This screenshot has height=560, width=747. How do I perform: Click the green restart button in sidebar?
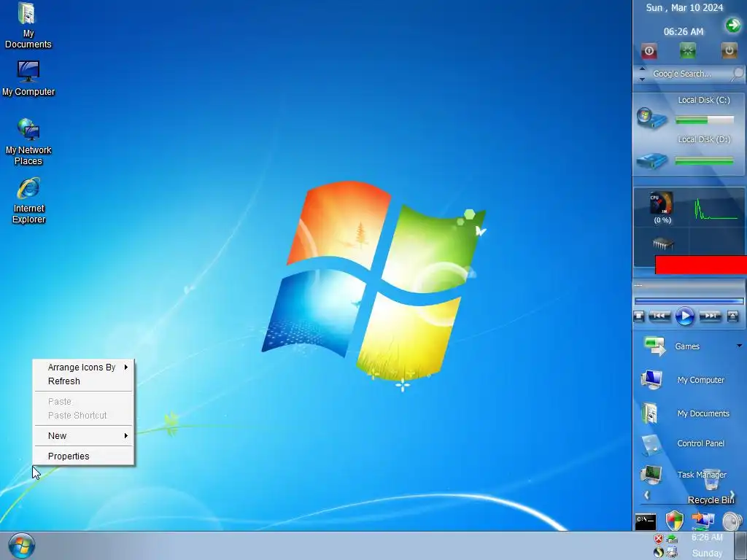pyautogui.click(x=687, y=50)
